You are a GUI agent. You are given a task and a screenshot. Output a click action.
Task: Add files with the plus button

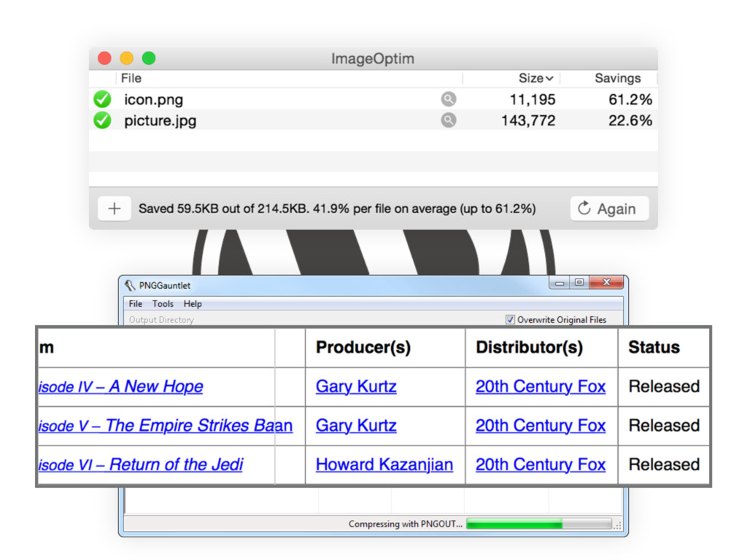point(115,209)
